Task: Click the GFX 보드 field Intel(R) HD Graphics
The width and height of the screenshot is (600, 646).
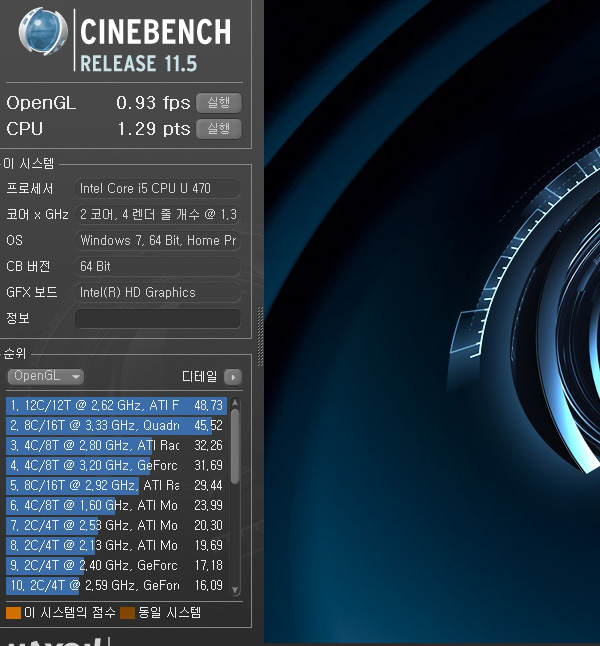Action: click(157, 293)
